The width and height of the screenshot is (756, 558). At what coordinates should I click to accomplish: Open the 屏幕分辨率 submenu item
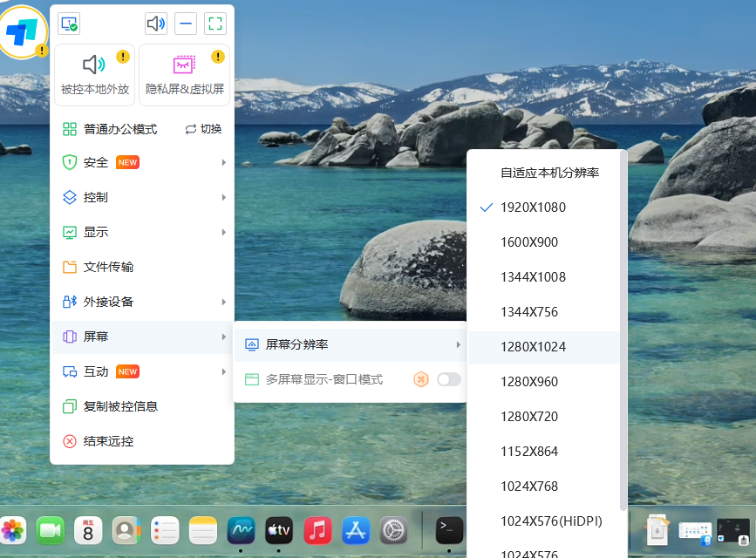350,344
